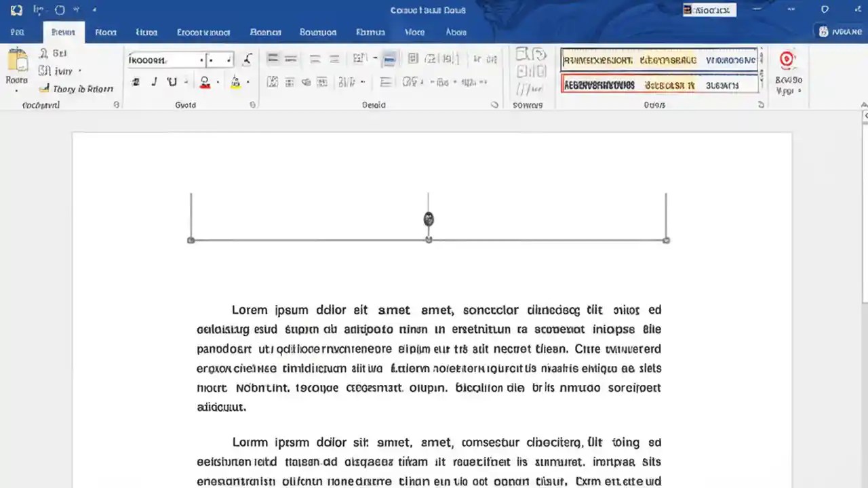Select the Bold formatting icon
This screenshot has height=488, width=868.
point(136,81)
